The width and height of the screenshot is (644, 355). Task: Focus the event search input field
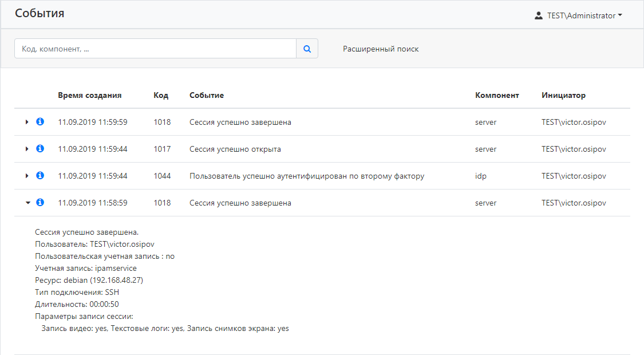pyautogui.click(x=155, y=49)
